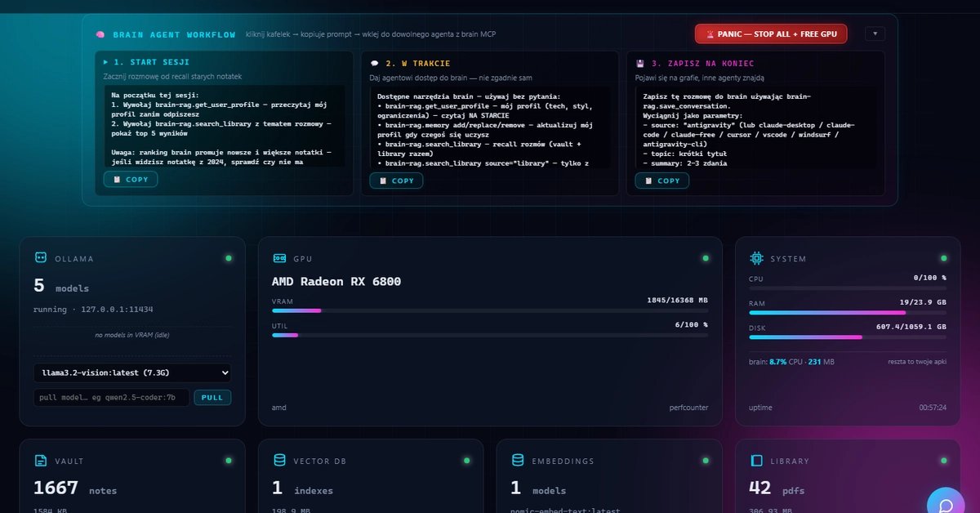Click the green status dot on the Ollama card
Viewport: 980px width, 513px height.
coord(228,258)
